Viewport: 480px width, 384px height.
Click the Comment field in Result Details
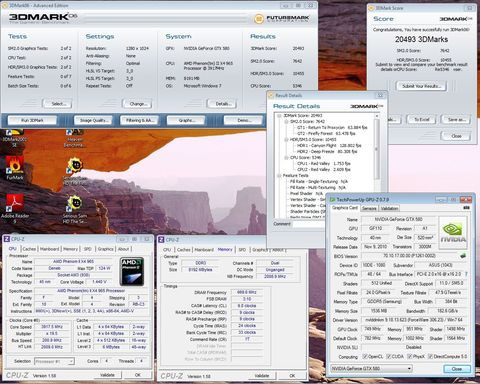click(310, 224)
